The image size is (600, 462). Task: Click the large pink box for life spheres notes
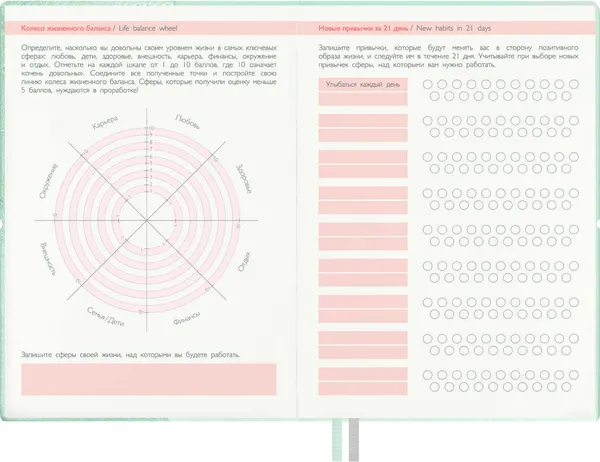coord(149,379)
